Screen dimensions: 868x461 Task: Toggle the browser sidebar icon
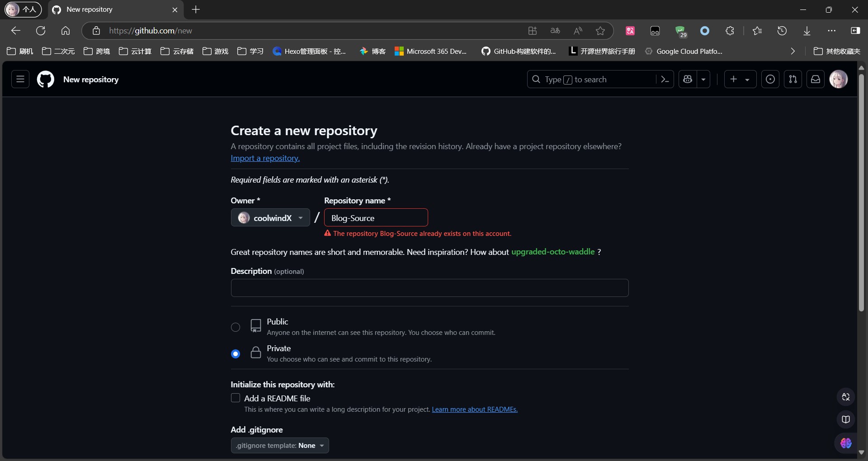pos(855,31)
